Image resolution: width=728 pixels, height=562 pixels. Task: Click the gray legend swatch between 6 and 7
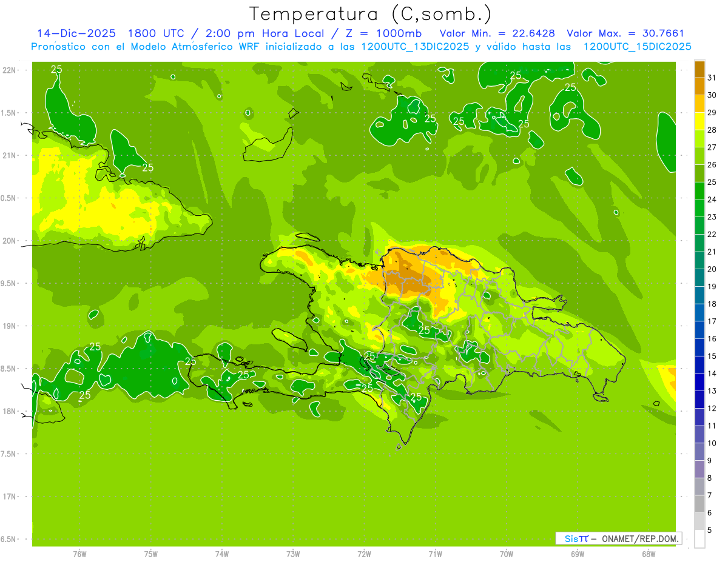pyautogui.click(x=699, y=504)
